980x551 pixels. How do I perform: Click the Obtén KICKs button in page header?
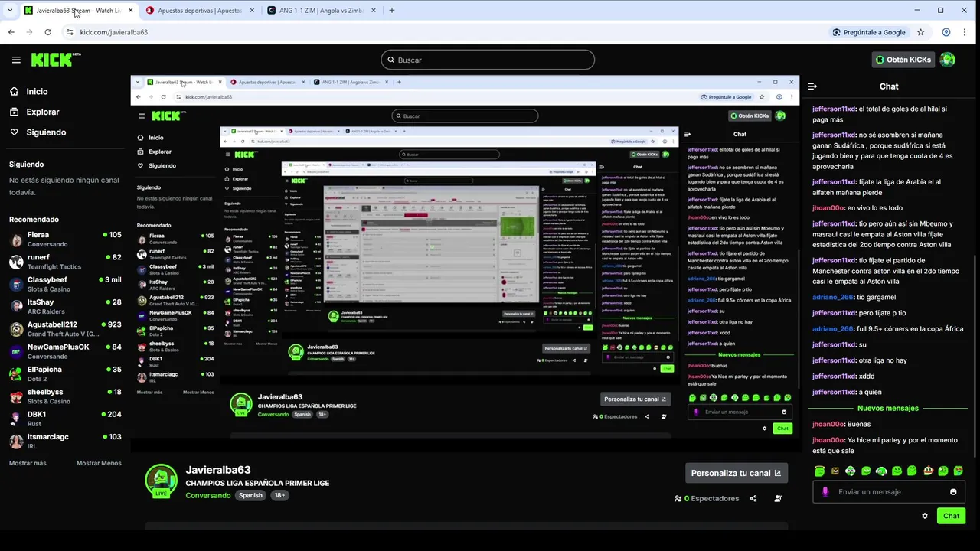[x=903, y=60]
